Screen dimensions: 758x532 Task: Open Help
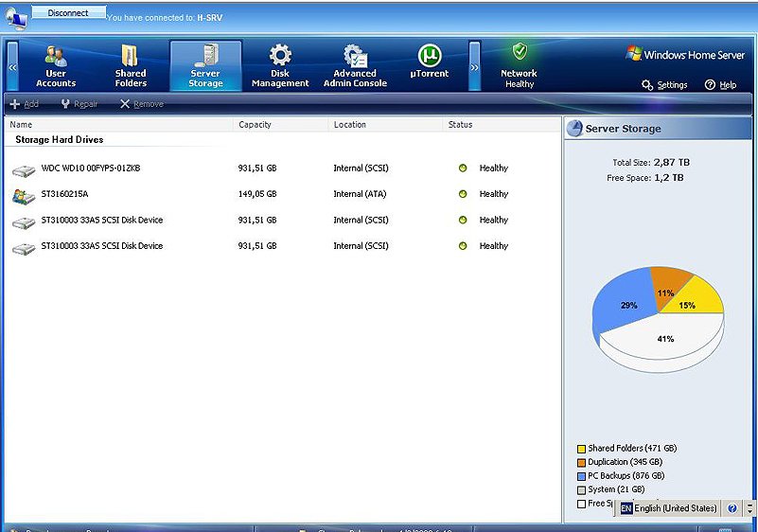pyautogui.click(x=720, y=85)
